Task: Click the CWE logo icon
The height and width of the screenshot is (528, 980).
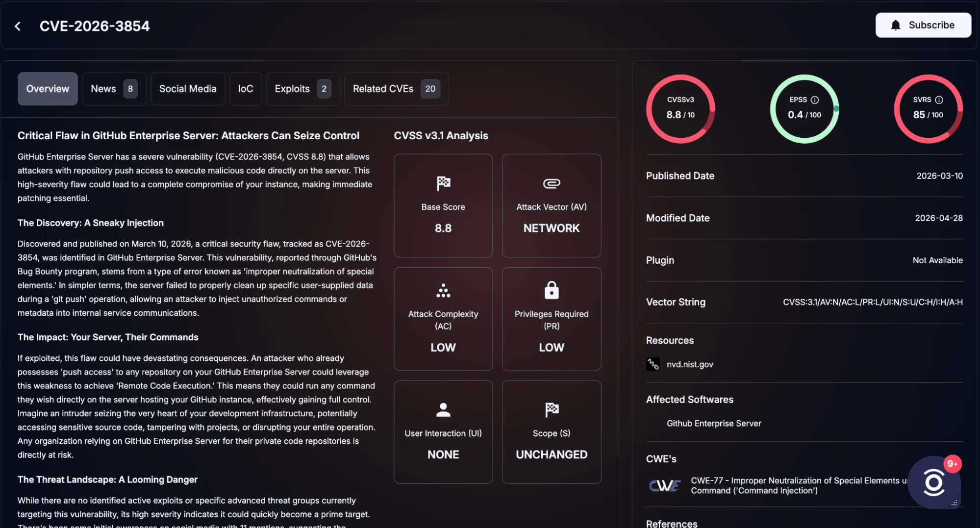Action: [x=664, y=485]
